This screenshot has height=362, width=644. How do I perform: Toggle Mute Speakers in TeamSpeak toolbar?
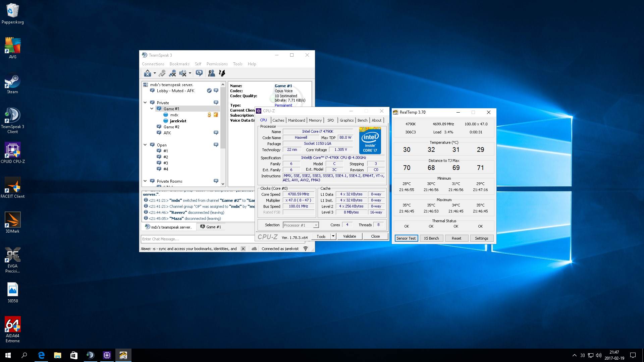tap(183, 73)
